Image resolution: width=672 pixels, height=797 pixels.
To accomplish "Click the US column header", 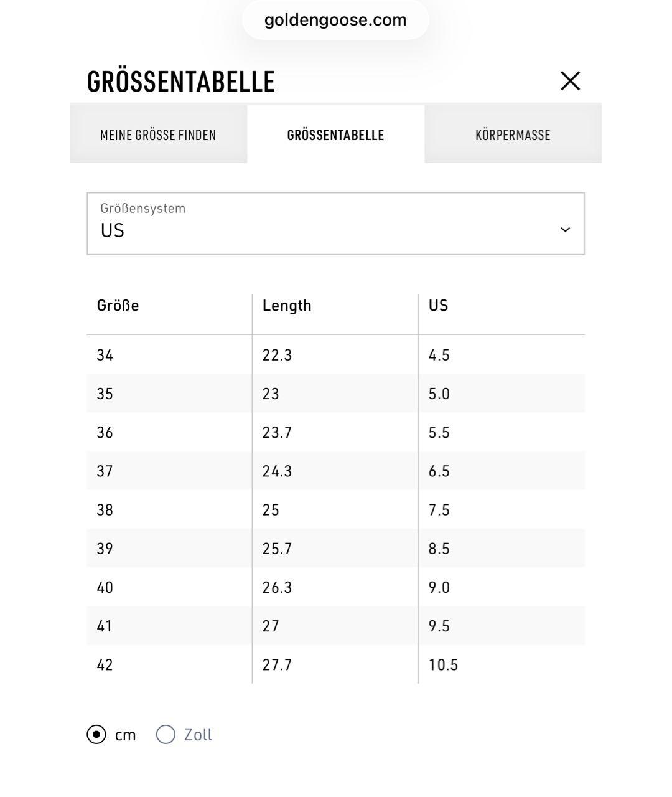I will [438, 306].
